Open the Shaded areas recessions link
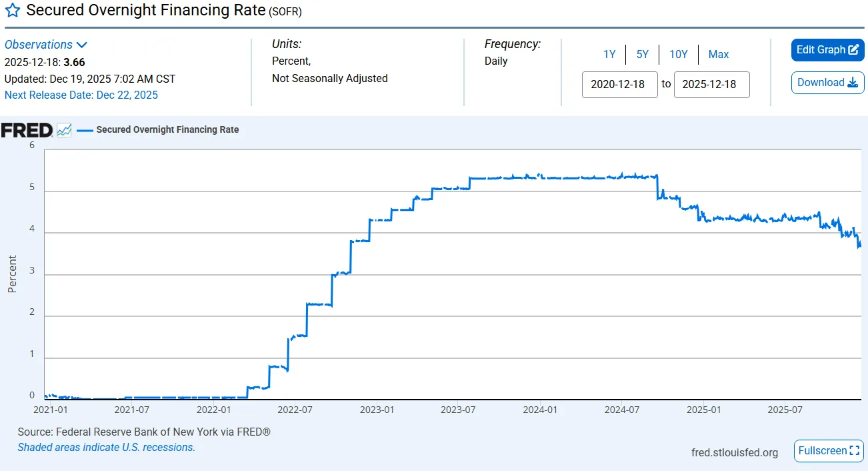The image size is (868, 471). (x=106, y=448)
